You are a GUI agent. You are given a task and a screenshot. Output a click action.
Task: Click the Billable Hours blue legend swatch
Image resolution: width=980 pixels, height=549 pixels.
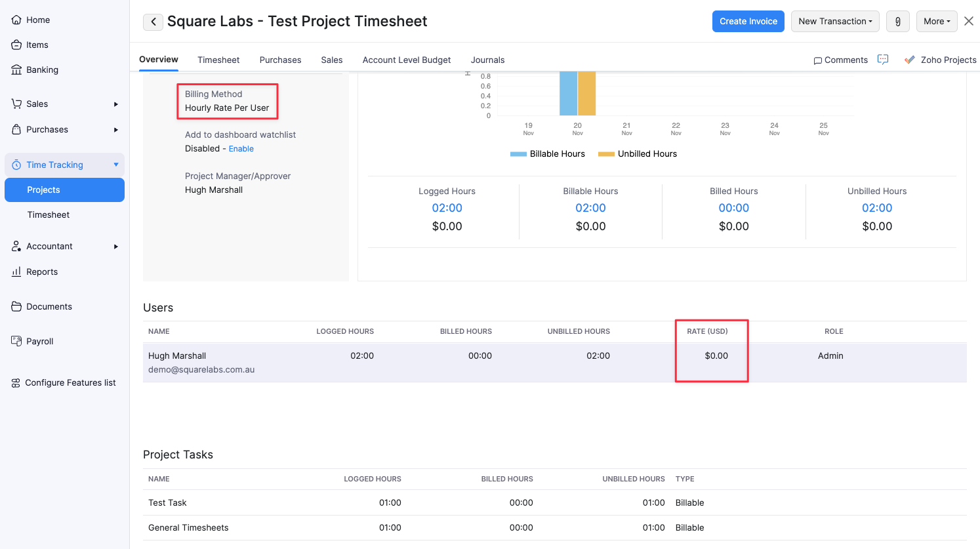coord(518,154)
